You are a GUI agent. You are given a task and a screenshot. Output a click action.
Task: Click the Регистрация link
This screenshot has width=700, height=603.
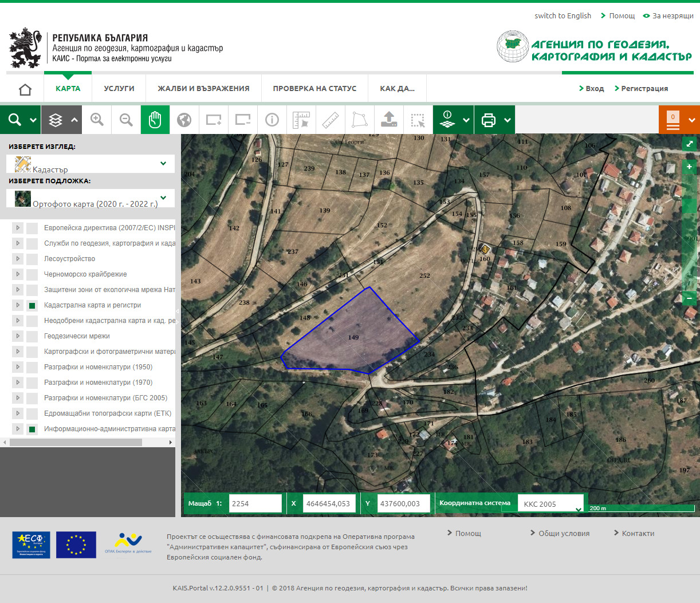(644, 89)
